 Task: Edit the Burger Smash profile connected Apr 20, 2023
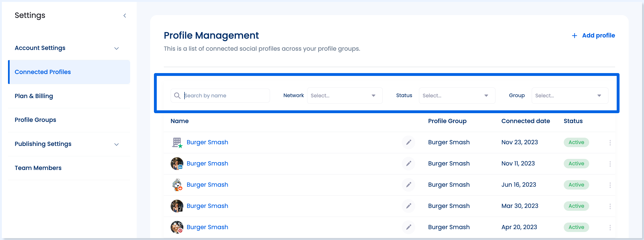pyautogui.click(x=408, y=227)
